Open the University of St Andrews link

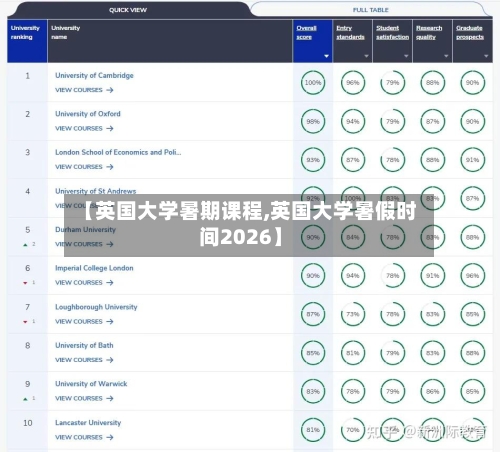pyautogui.click(x=96, y=191)
